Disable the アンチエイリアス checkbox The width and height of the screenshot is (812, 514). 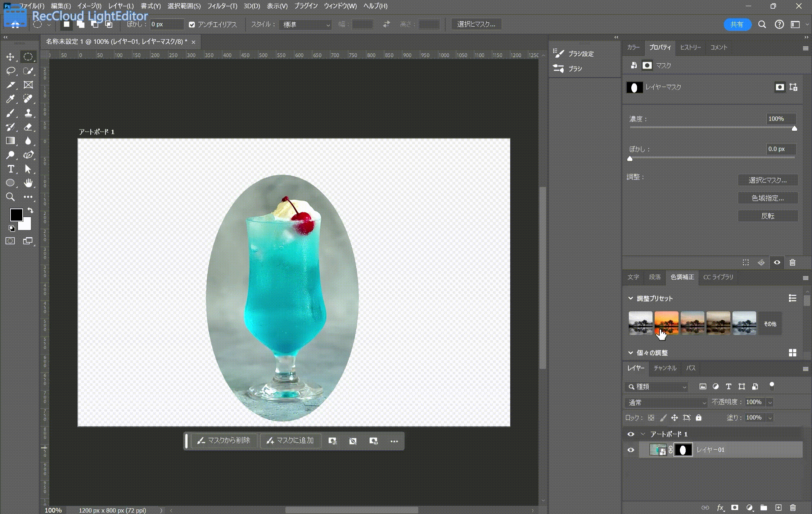pyautogui.click(x=192, y=24)
